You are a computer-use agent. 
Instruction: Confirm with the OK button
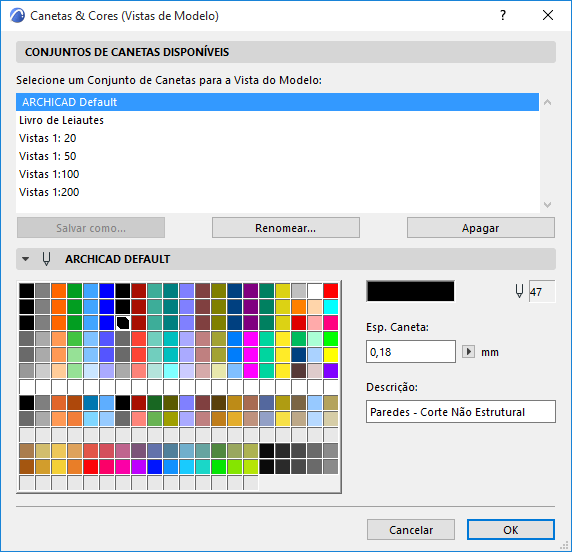tap(511, 529)
